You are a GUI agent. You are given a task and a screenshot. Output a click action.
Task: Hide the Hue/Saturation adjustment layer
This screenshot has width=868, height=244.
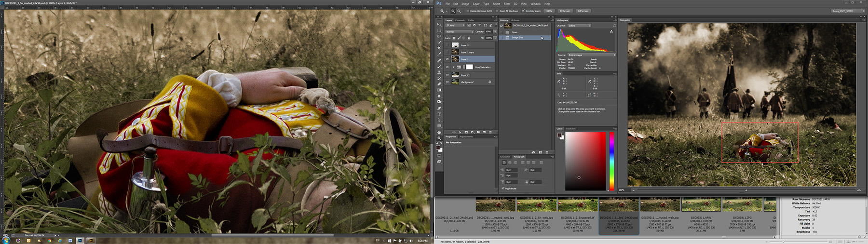pos(447,67)
